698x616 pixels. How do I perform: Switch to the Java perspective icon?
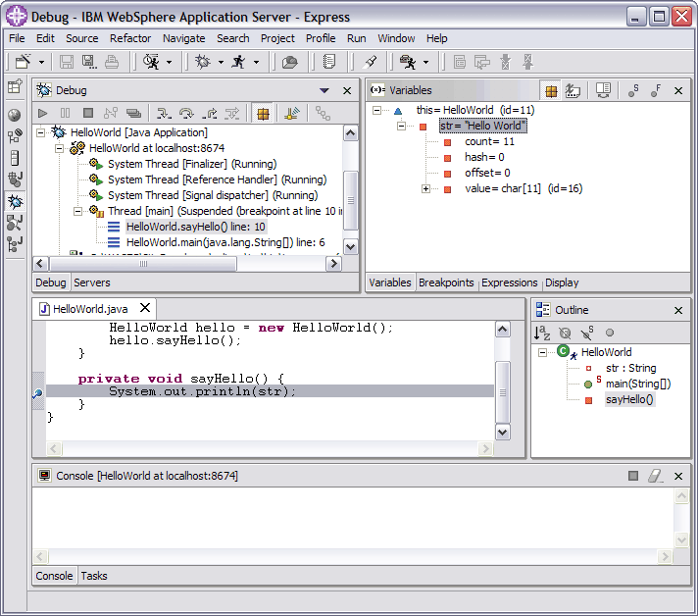(x=15, y=180)
